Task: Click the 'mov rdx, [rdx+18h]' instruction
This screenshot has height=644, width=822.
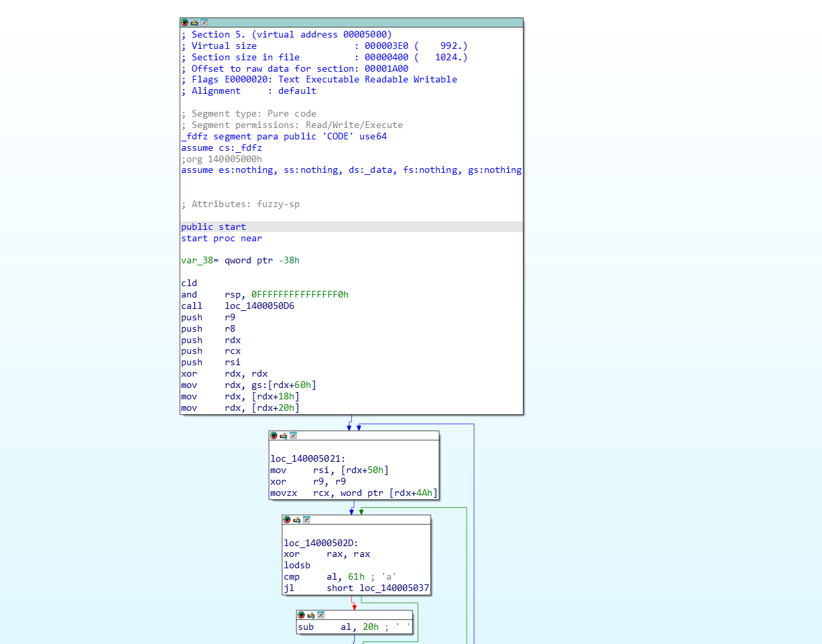Action: click(240, 396)
